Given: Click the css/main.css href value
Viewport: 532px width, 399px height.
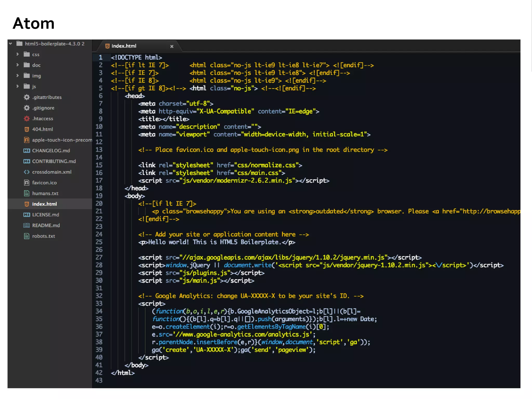Looking at the screenshot, I should point(258,173).
